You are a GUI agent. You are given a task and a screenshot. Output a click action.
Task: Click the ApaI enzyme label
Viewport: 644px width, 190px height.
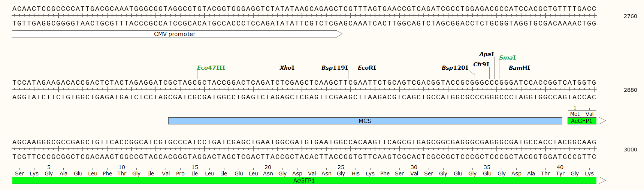(486, 54)
